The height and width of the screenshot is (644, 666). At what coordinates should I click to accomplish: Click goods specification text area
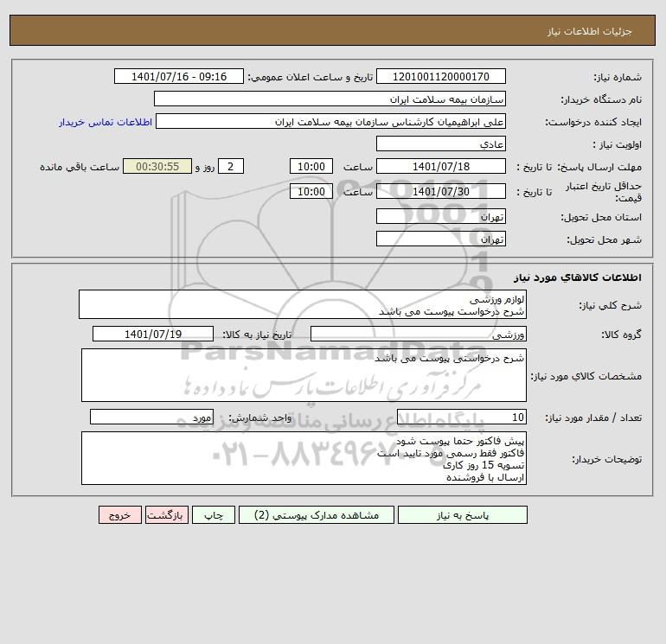304,375
